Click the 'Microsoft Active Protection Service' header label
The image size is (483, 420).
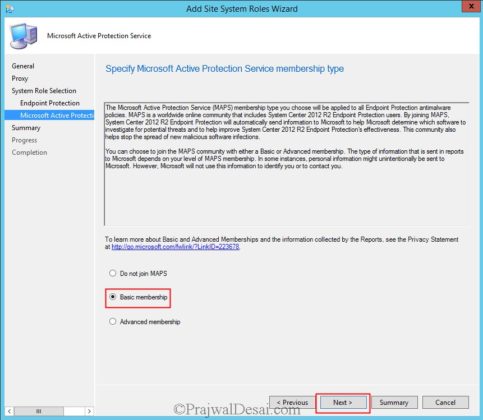pos(99,36)
